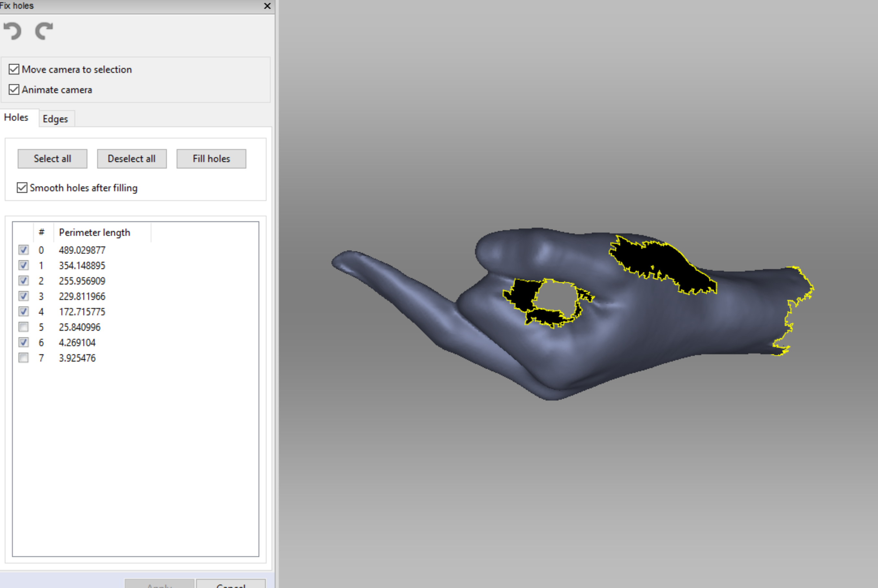Switch to the Edges tab
The height and width of the screenshot is (588, 878).
click(x=55, y=119)
